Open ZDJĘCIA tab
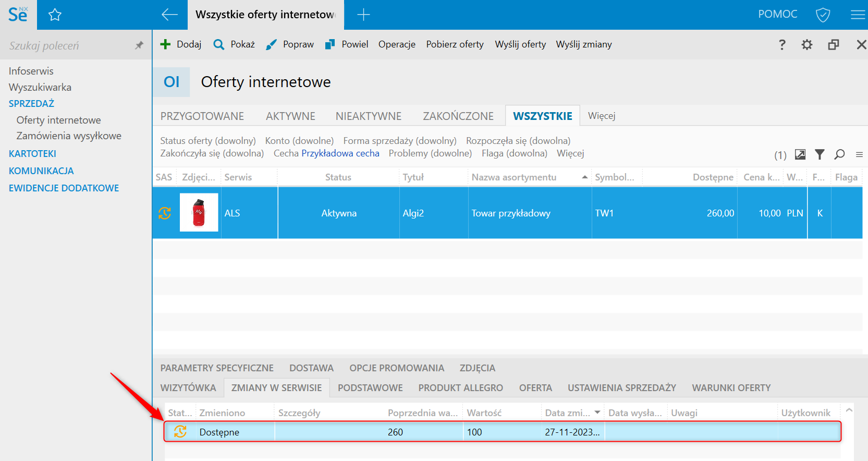Image resolution: width=868 pixels, height=461 pixels. tap(478, 368)
